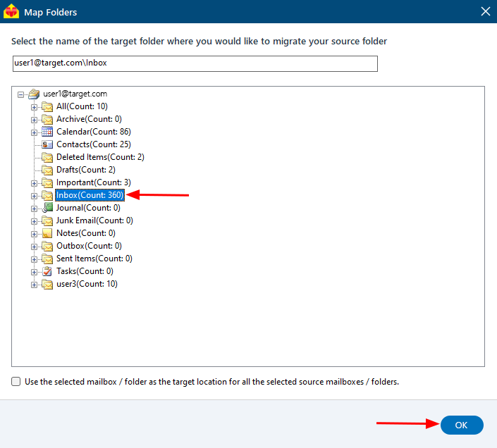497x448 pixels.
Task: Select Archive(Count: 0) folder
Action: click(x=89, y=119)
